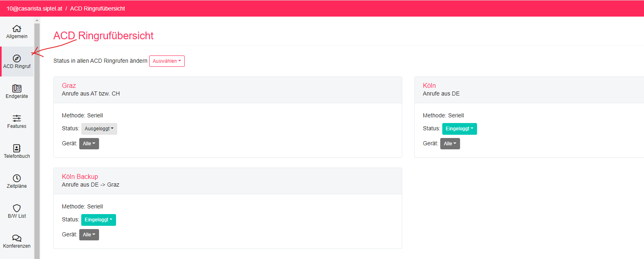Screen dimensions: 644x259
Task: Open the Telefonbuch contacts icon
Action: (17, 149)
